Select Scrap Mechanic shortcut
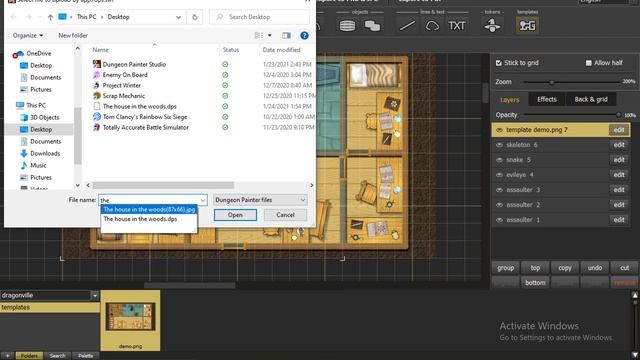Viewport: 640px width, 360px height. coord(124,96)
